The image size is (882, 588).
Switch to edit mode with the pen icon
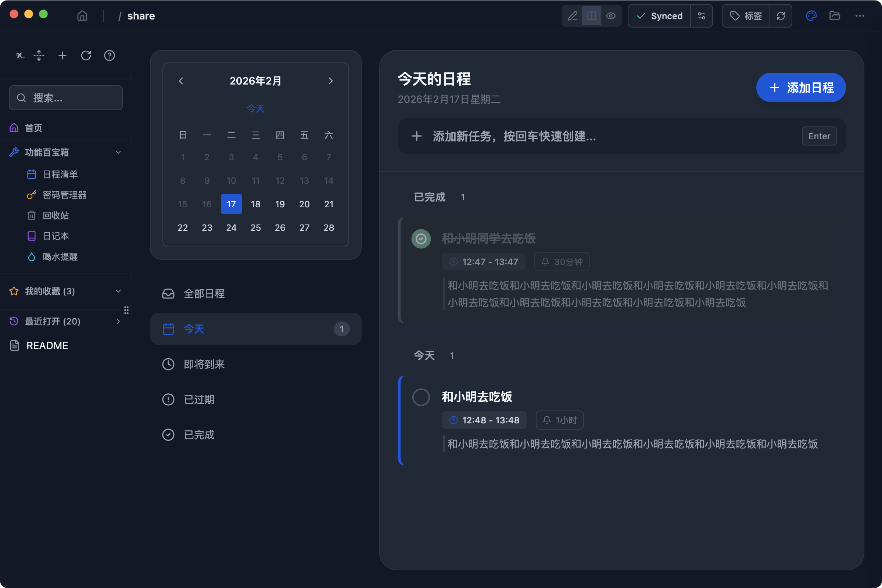(x=573, y=16)
